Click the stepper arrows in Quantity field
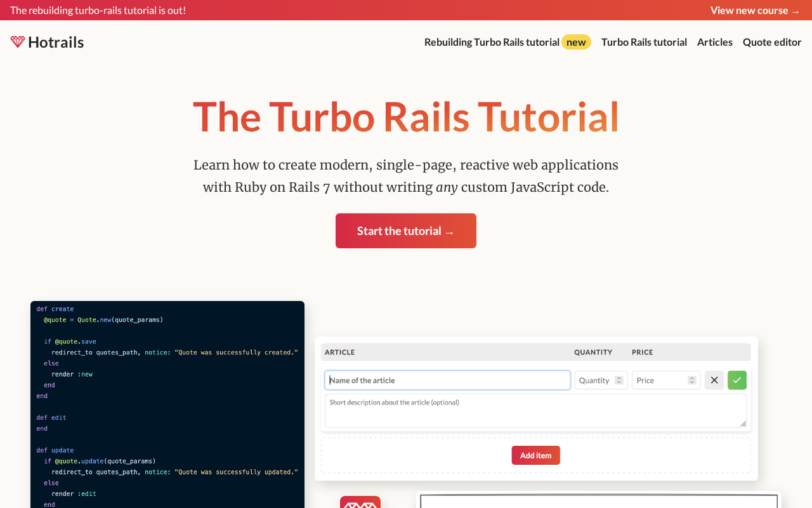The image size is (812, 508). [x=619, y=380]
